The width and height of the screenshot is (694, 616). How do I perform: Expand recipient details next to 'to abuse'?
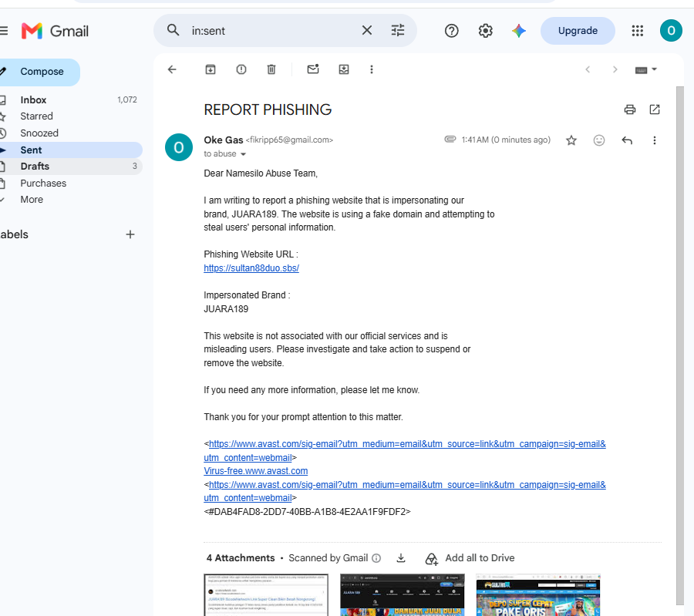pos(243,154)
